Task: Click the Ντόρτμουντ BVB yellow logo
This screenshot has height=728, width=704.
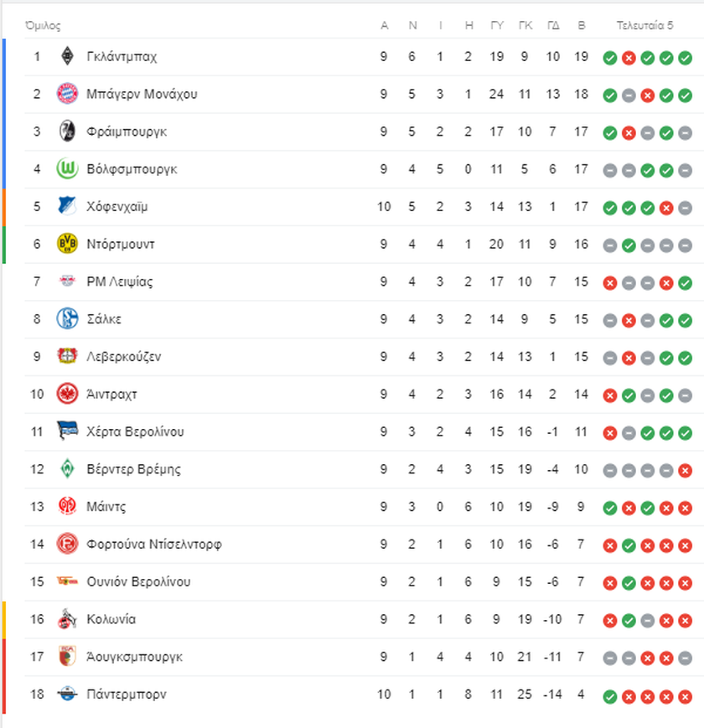Action: pos(67,244)
